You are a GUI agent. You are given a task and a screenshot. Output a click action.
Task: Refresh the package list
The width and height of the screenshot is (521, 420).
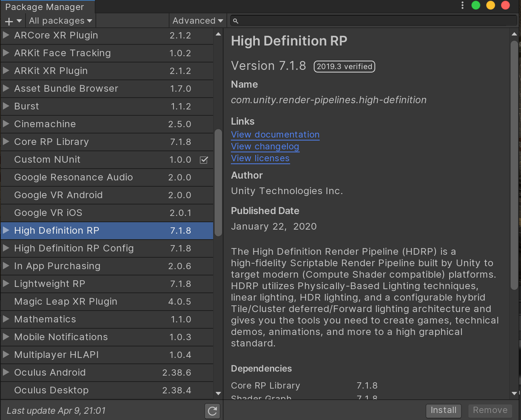(212, 411)
